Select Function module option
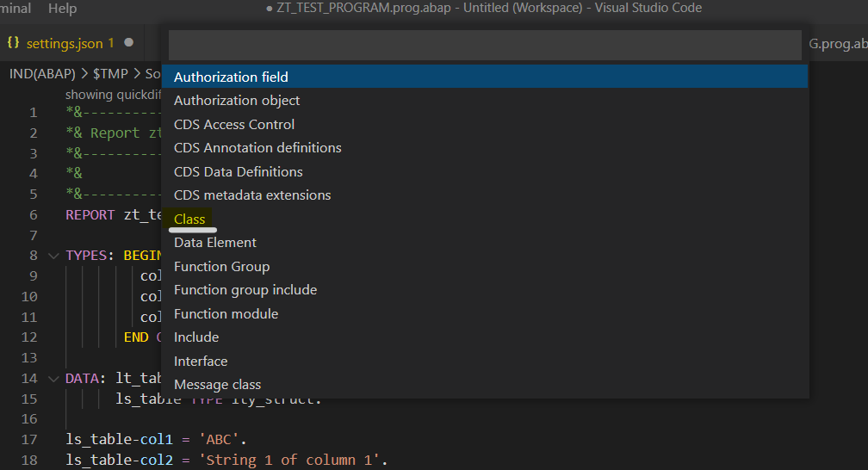 (x=226, y=314)
